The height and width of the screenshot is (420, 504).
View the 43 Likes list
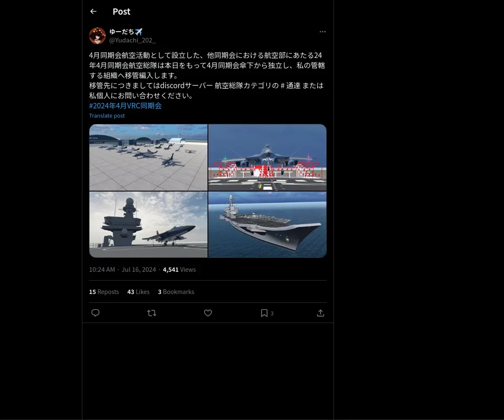[138, 291]
